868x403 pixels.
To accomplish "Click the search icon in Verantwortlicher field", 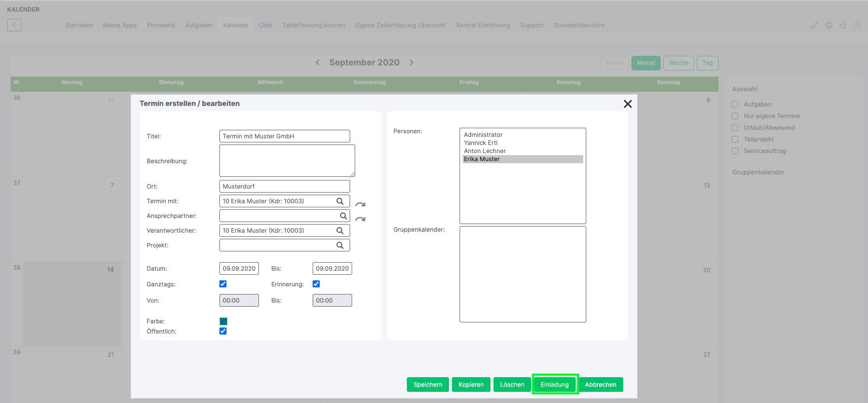I will tap(340, 231).
